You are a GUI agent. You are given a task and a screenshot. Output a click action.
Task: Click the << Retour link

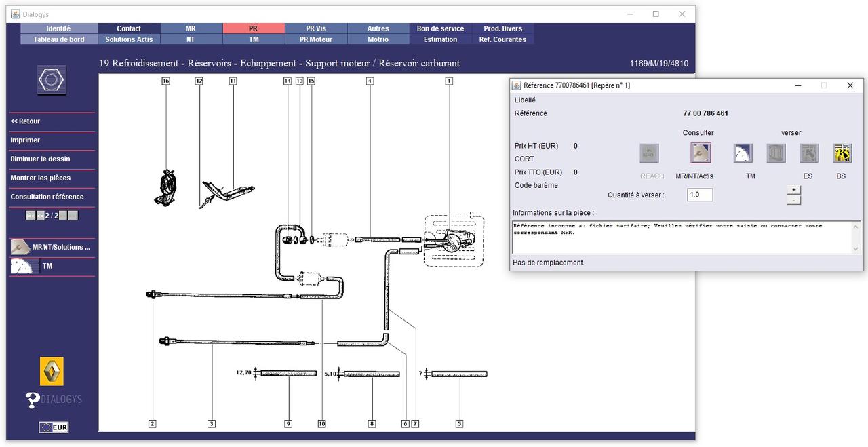[x=25, y=121]
